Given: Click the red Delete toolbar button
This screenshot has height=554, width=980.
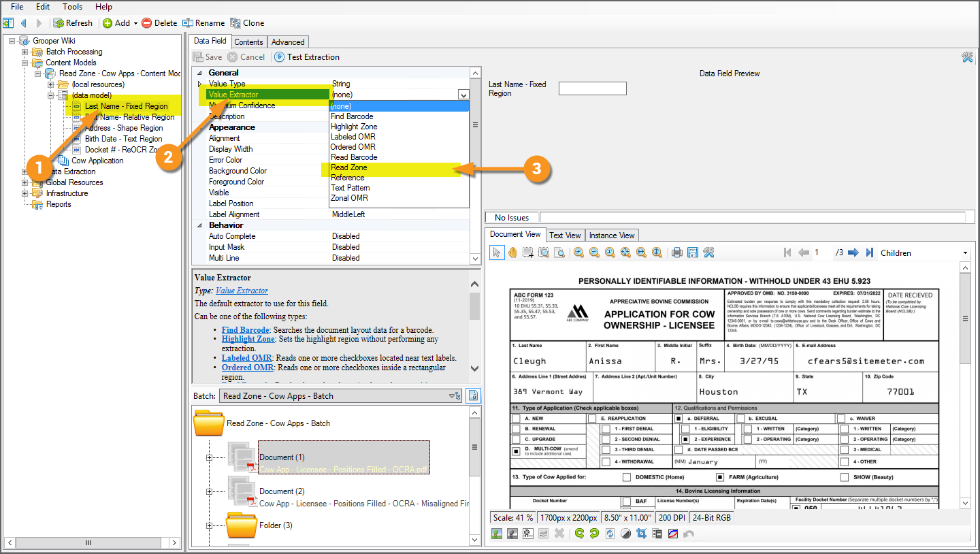Looking at the screenshot, I should [x=159, y=23].
